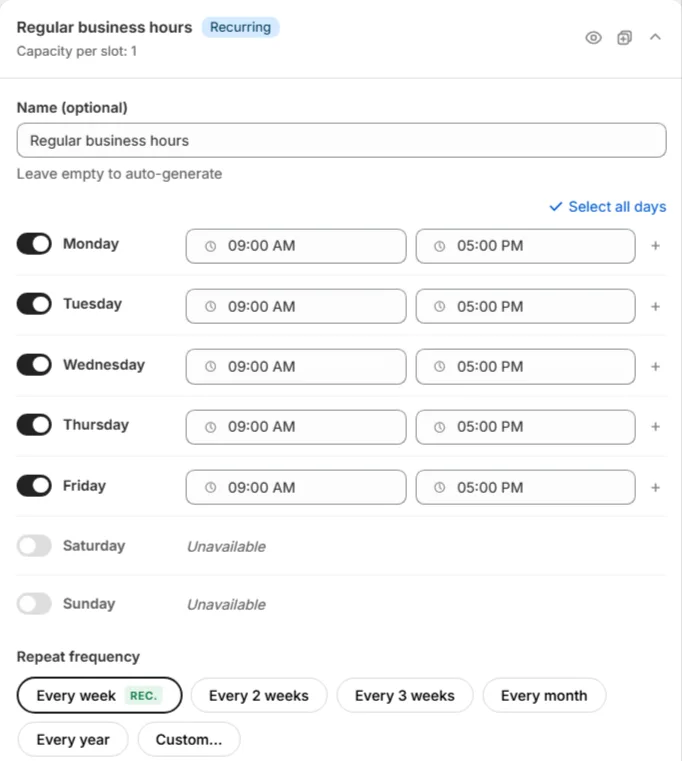Image resolution: width=682 pixels, height=761 pixels.
Task: Open Custom... repeat frequency option
Action: (x=189, y=739)
